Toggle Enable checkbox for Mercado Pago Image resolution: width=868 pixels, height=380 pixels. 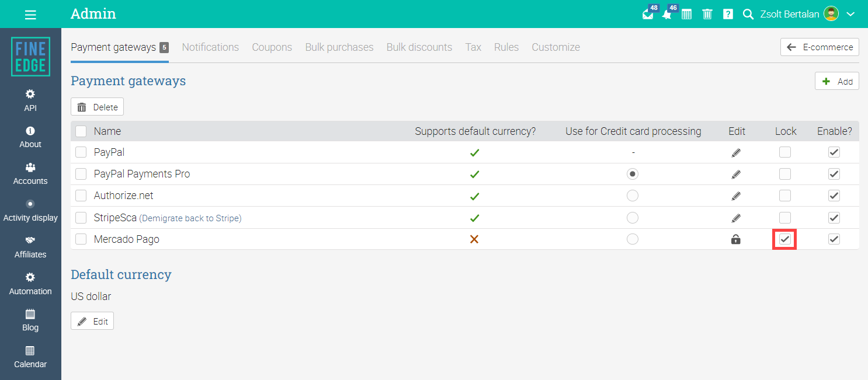point(834,239)
